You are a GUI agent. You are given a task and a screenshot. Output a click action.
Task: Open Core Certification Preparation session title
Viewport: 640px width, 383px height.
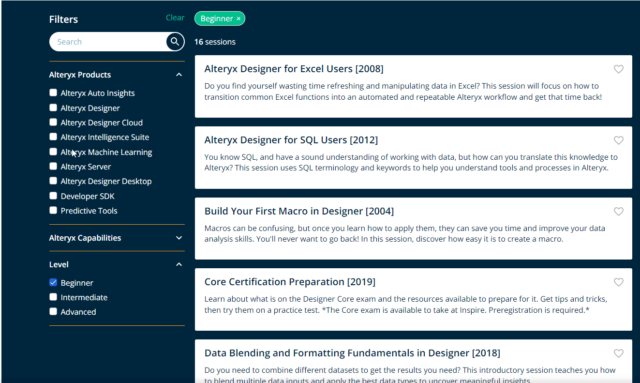pyautogui.click(x=290, y=282)
